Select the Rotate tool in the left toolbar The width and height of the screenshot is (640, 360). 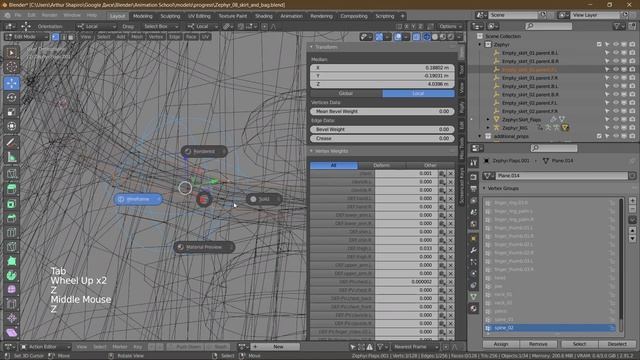point(11,98)
